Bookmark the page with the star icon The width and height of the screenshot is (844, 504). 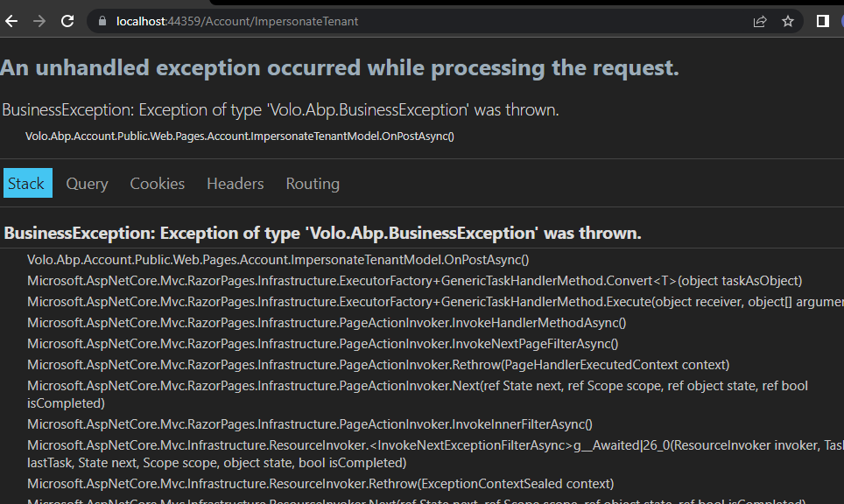787,21
